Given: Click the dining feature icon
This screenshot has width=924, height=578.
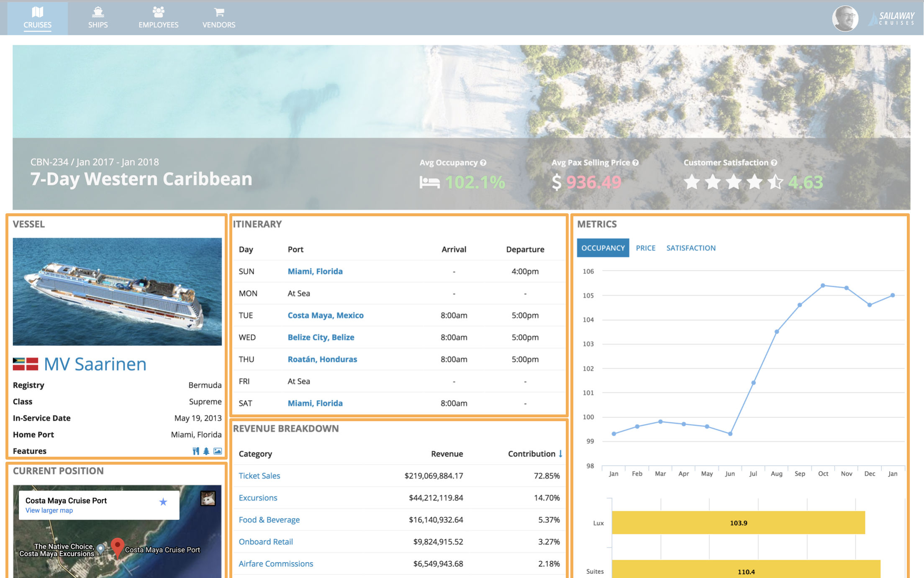Looking at the screenshot, I should point(196,451).
